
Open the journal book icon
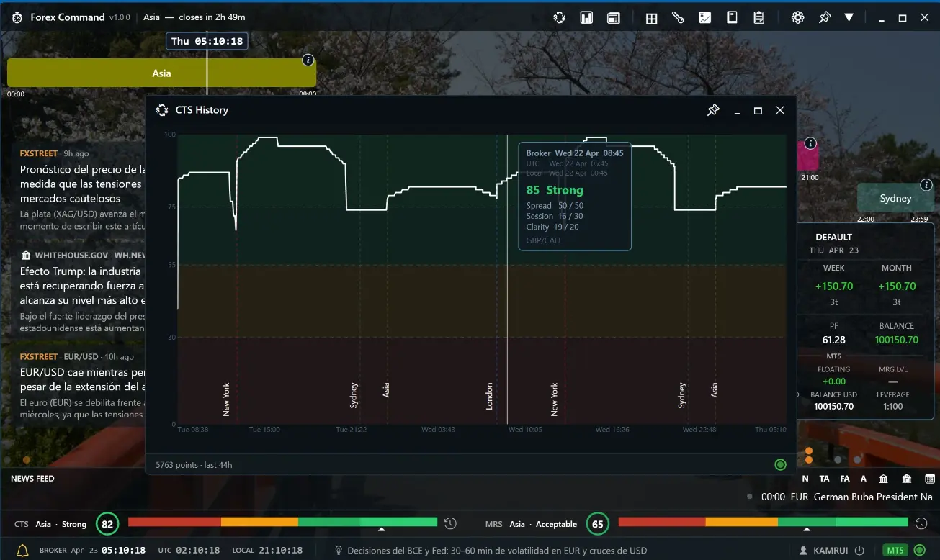(x=732, y=17)
